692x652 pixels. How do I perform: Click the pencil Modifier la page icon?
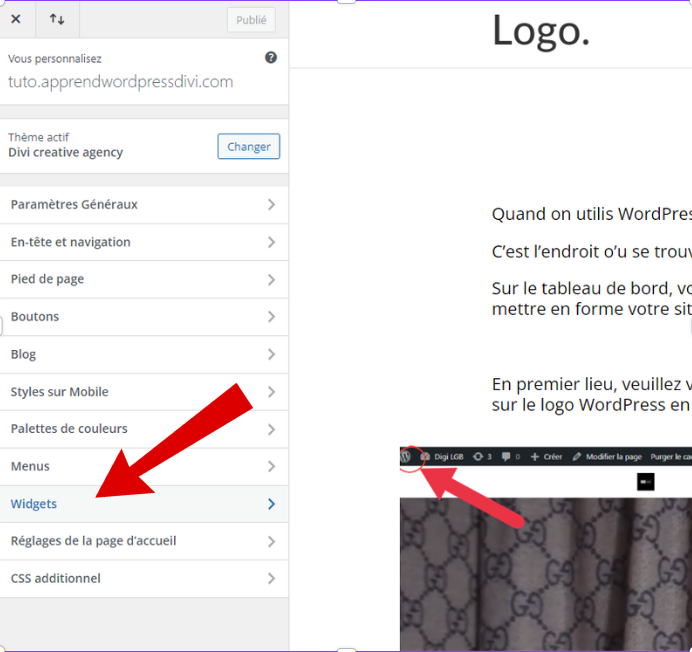coord(577,456)
